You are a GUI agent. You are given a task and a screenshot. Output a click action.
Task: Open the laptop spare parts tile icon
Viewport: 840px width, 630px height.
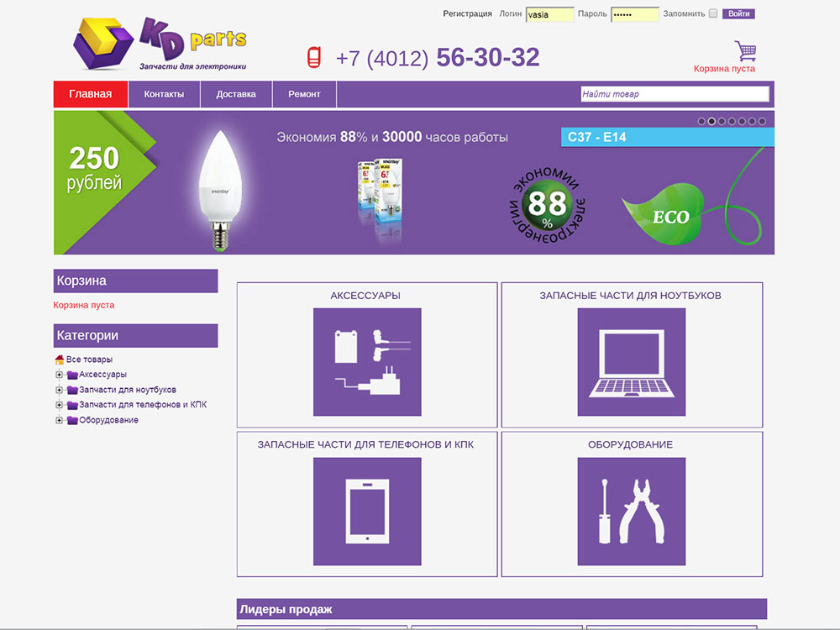[631, 361]
